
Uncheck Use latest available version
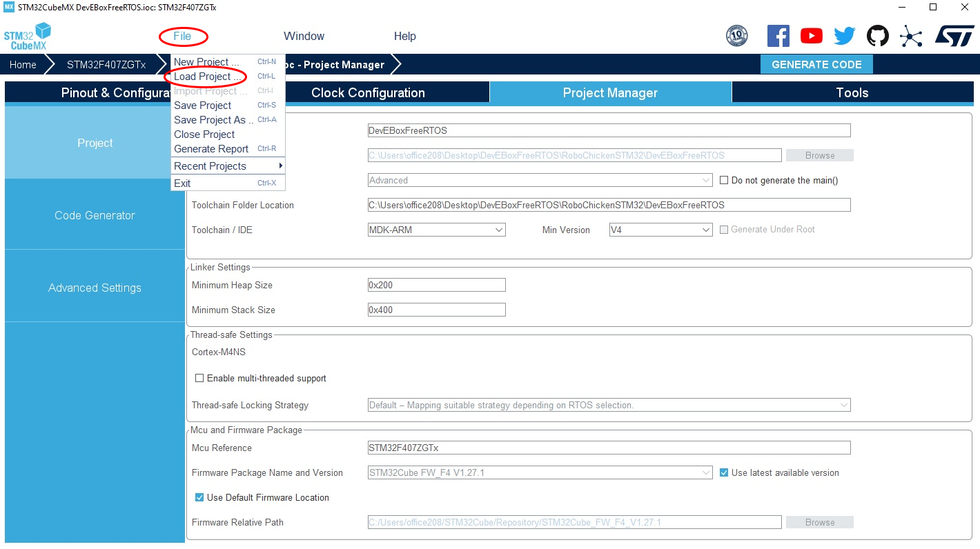724,472
